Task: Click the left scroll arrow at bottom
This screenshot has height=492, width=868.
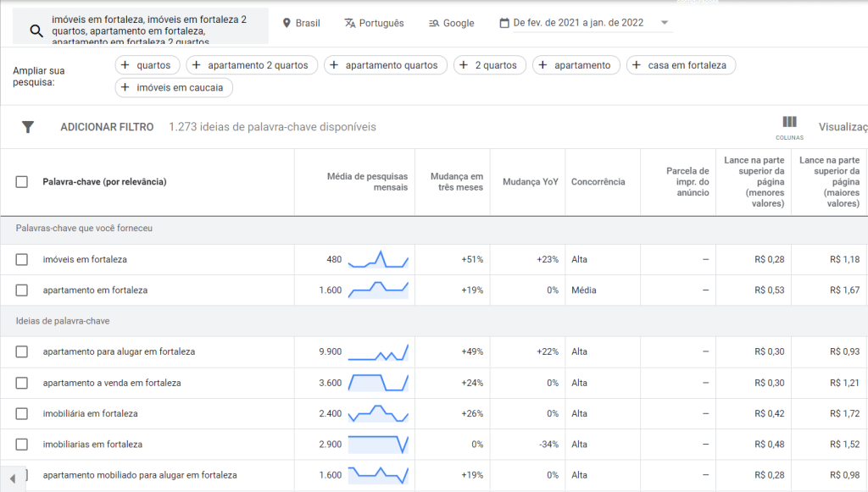Action: (12, 478)
